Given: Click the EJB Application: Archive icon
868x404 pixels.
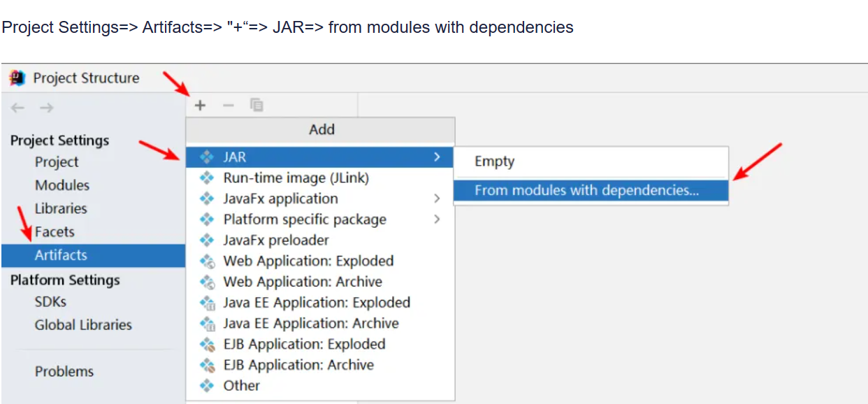Looking at the screenshot, I should [207, 366].
